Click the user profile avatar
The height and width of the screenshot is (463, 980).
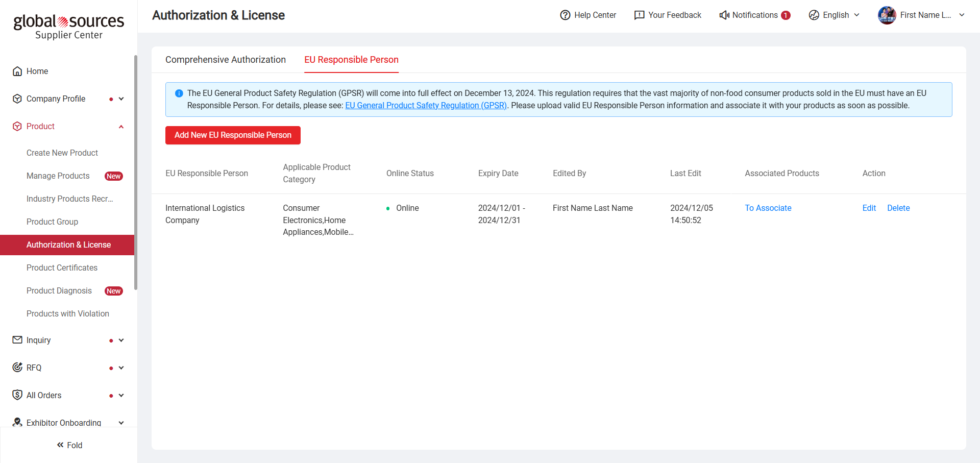[x=887, y=15]
